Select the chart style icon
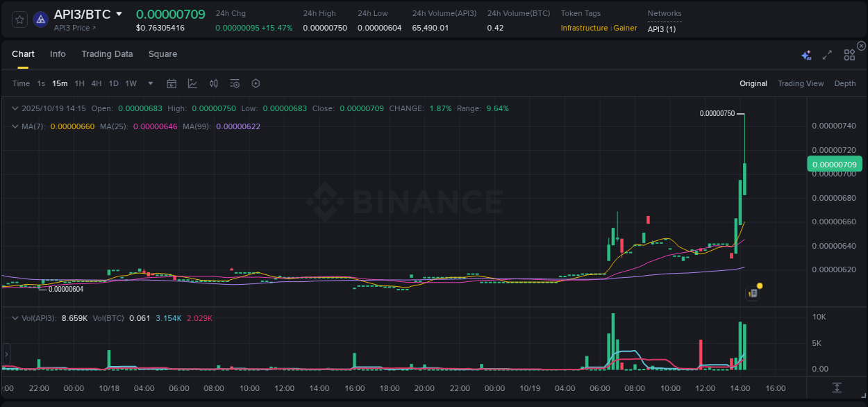Image resolution: width=868 pixels, height=407 pixels. tap(192, 83)
